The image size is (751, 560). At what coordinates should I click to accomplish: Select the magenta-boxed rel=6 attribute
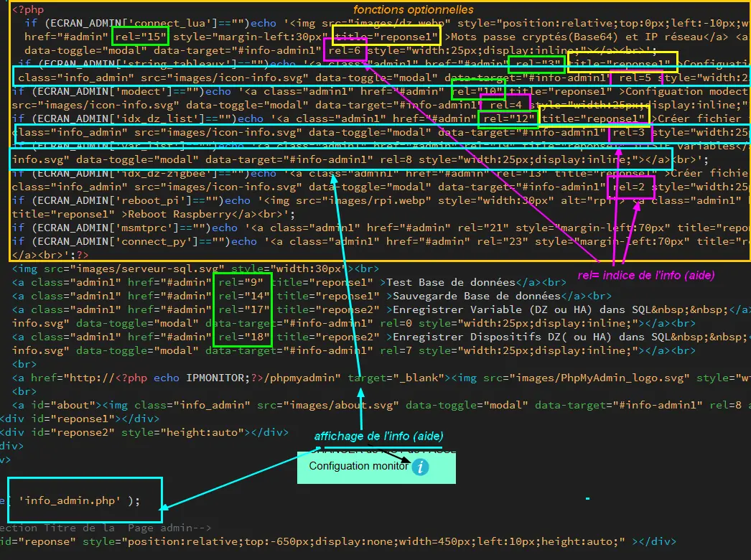tap(345, 50)
